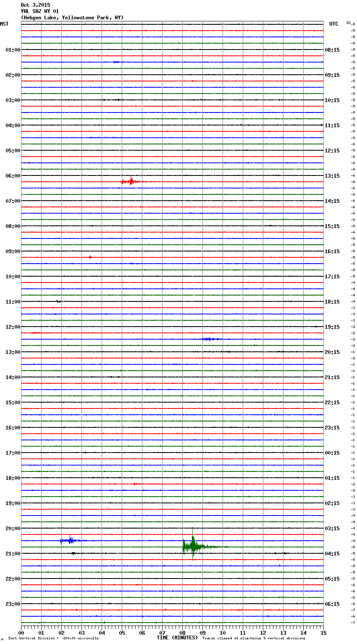Click the 20:00 MST time label
The width and height of the screenshot is (357, 644).
click(13, 529)
